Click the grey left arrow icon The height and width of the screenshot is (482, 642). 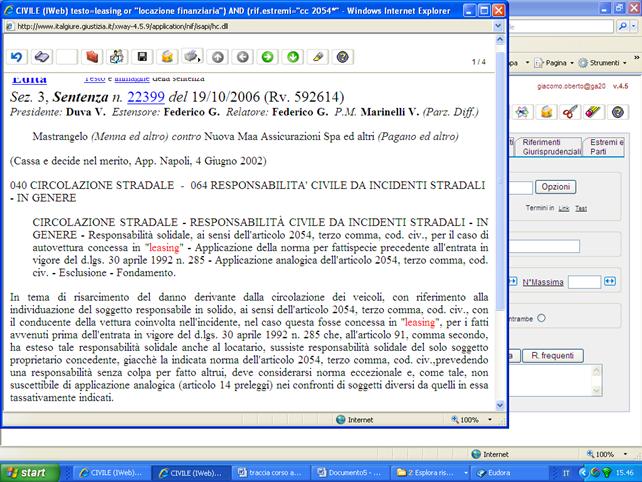[242, 57]
